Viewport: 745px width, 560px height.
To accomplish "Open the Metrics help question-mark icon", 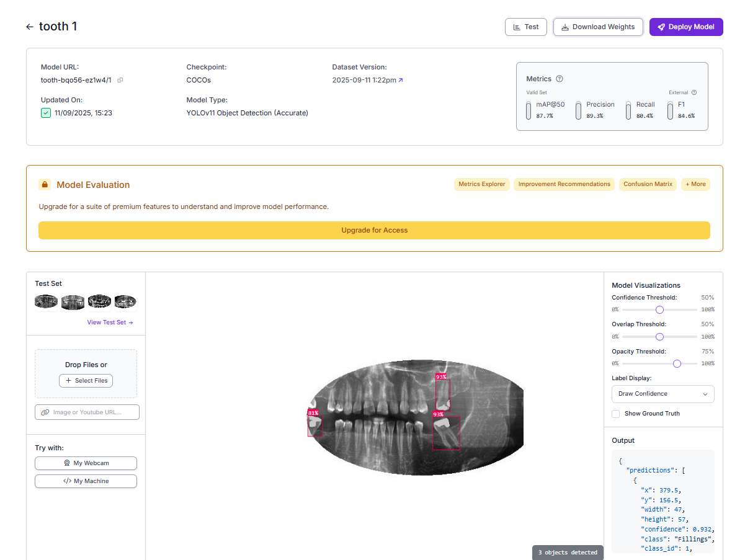I will click(560, 79).
